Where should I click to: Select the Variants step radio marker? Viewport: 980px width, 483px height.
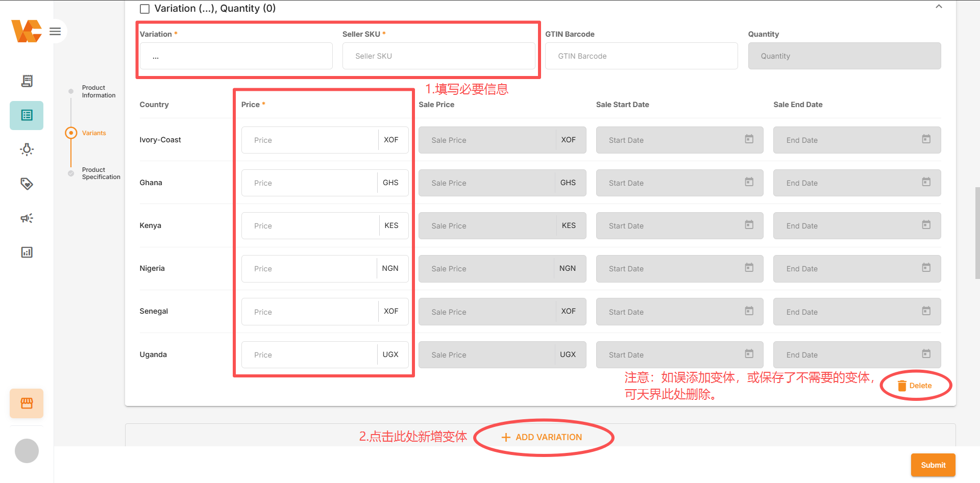(x=71, y=133)
